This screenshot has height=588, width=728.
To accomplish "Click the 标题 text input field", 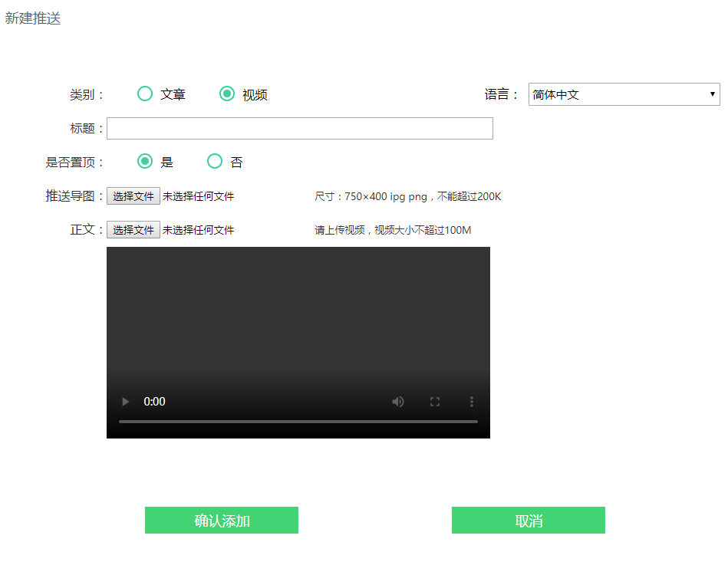I will click(300, 128).
